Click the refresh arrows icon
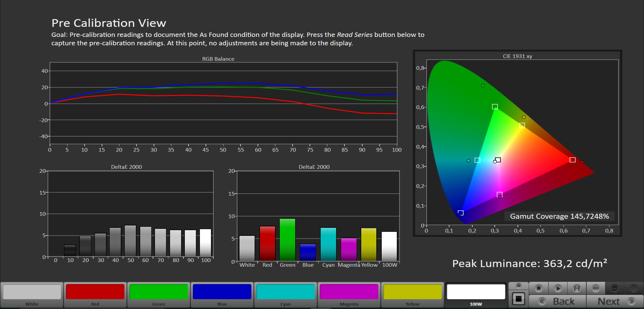The height and width of the screenshot is (309, 644). point(614,288)
